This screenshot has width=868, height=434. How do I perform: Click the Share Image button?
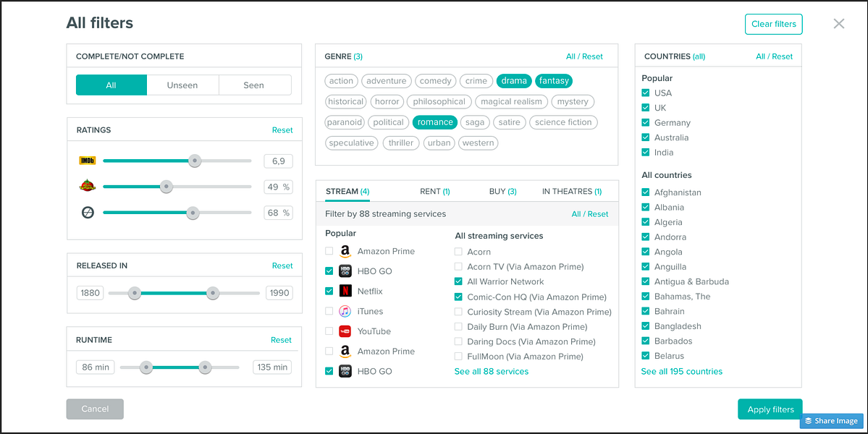pyautogui.click(x=832, y=421)
